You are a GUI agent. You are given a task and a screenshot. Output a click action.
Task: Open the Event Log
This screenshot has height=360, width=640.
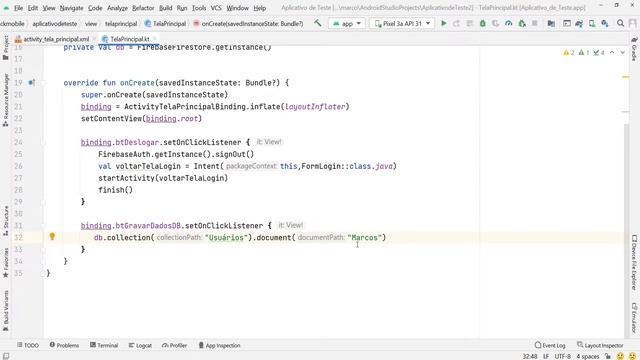click(550, 345)
